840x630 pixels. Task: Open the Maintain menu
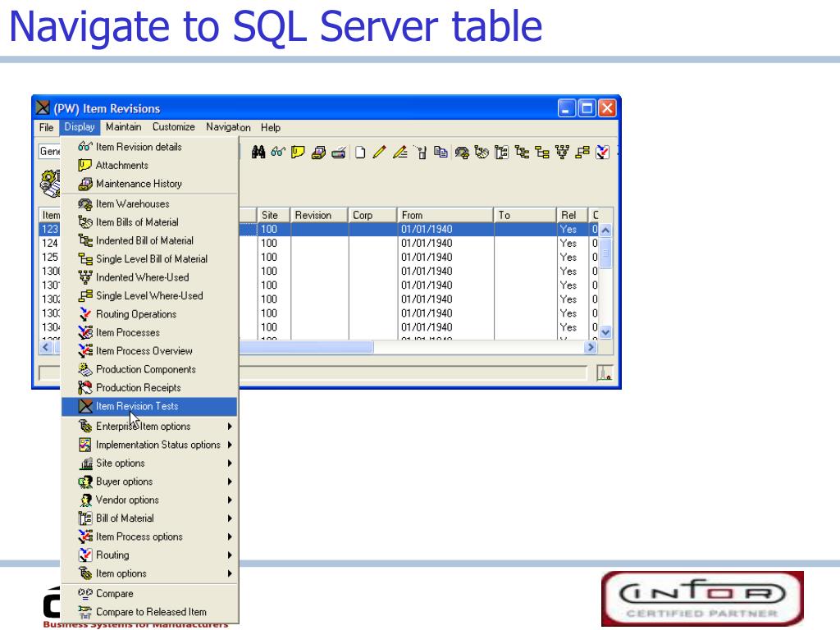click(124, 127)
